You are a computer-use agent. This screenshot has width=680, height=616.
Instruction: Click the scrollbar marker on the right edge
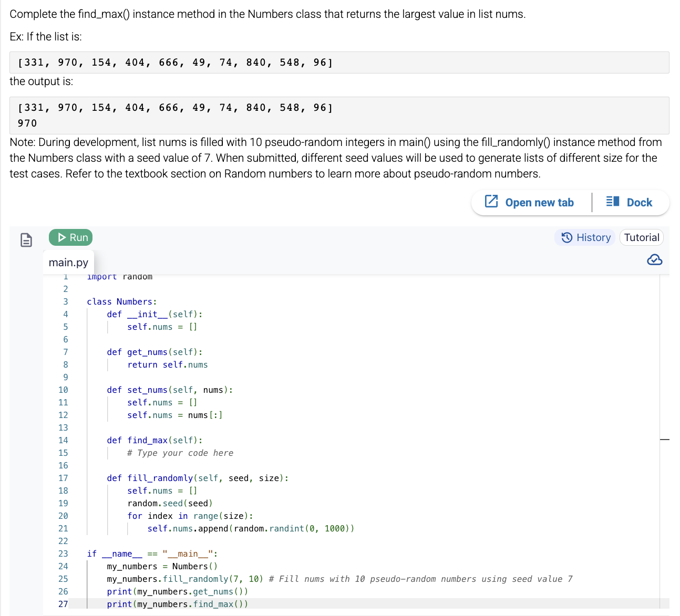tap(665, 439)
